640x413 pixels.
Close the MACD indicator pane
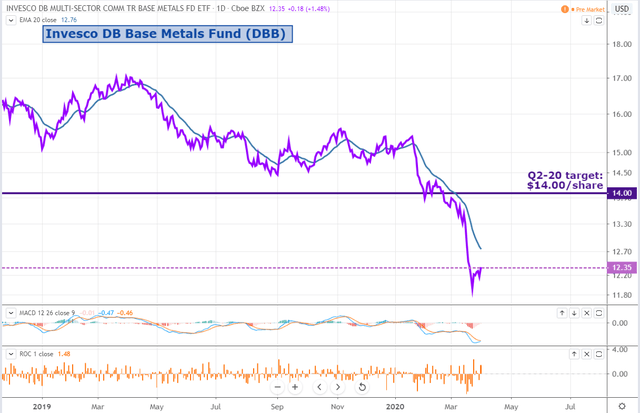[587, 313]
